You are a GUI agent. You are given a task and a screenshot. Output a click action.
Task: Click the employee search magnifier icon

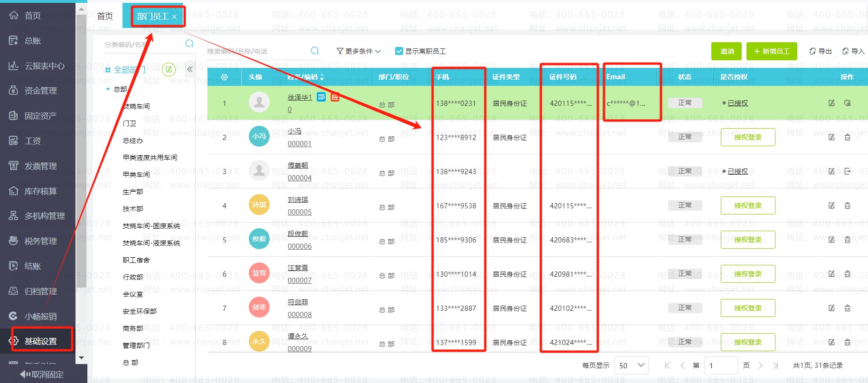(x=315, y=51)
